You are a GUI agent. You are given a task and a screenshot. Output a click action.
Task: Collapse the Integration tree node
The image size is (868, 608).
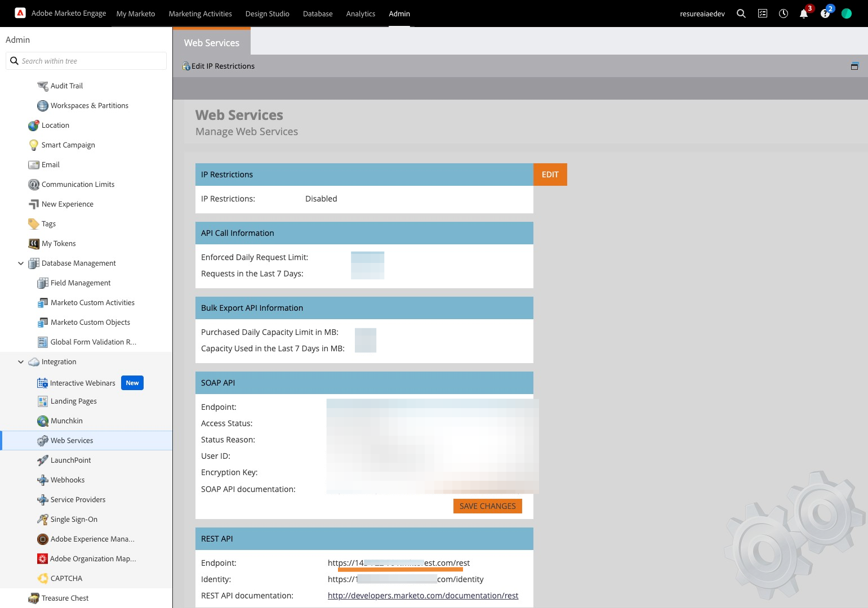click(x=21, y=362)
